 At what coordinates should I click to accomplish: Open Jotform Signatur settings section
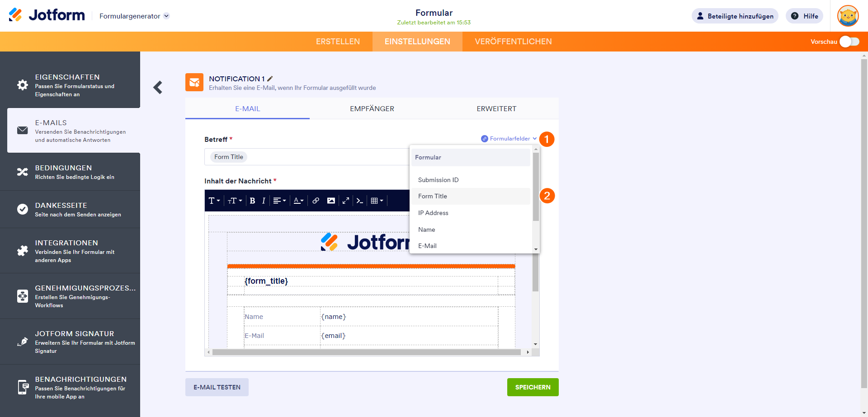[70, 342]
